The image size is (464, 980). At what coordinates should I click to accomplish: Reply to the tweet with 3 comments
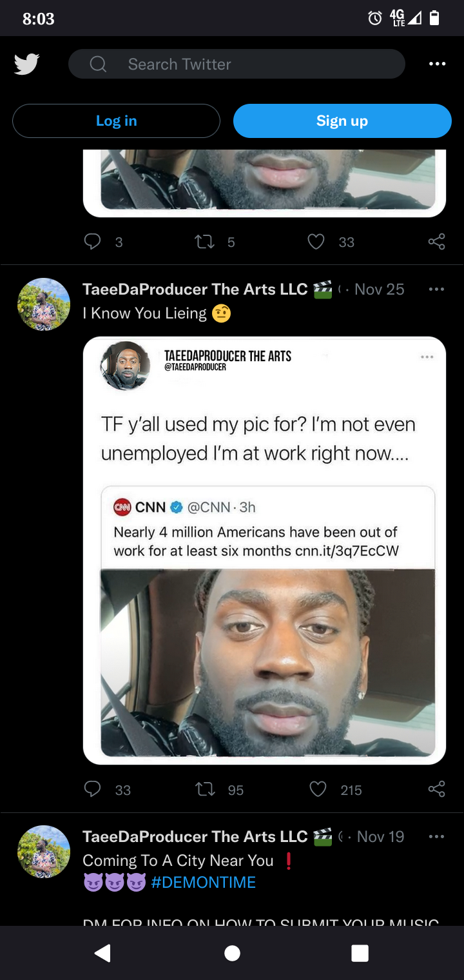93,242
